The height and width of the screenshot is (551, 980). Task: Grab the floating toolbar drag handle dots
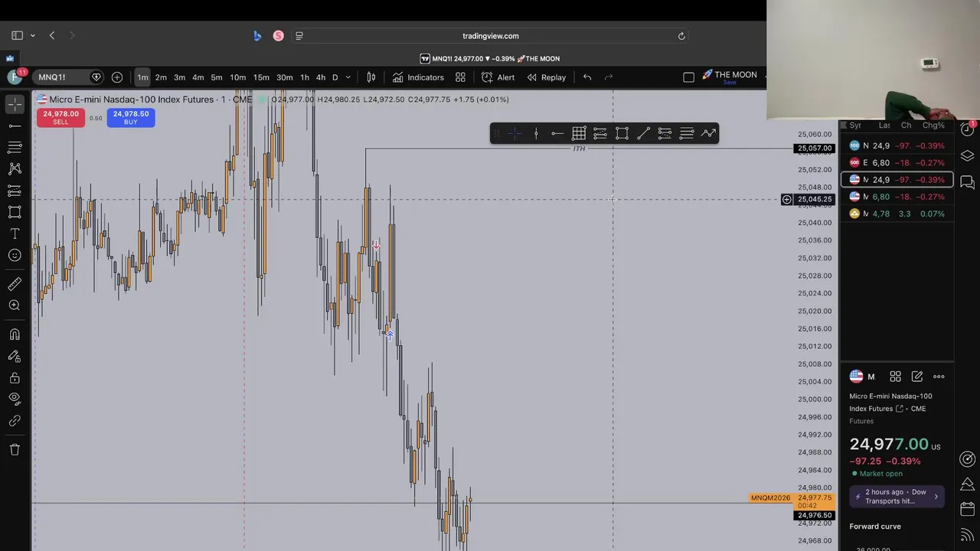click(x=497, y=134)
